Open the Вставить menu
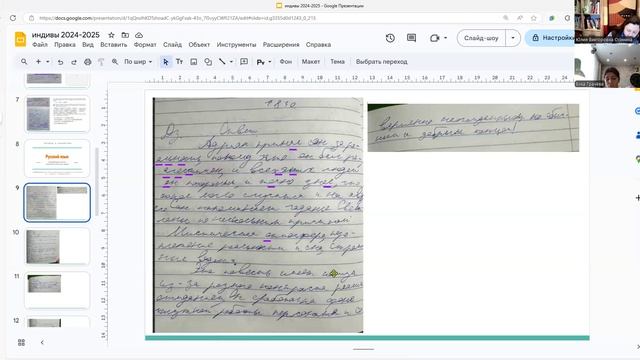The width and height of the screenshot is (640, 360). pyautogui.click(x=113, y=44)
